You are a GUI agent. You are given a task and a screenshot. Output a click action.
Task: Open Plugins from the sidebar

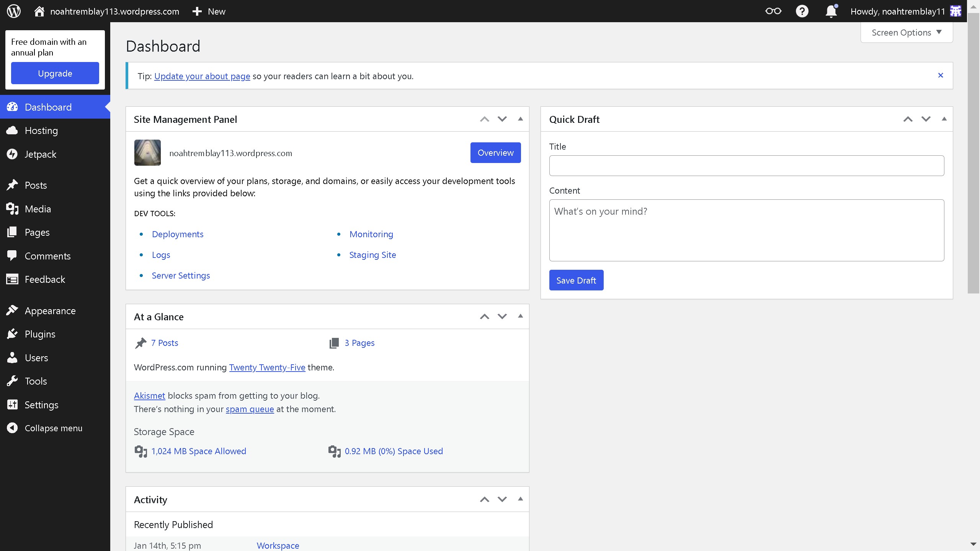pos(13,334)
